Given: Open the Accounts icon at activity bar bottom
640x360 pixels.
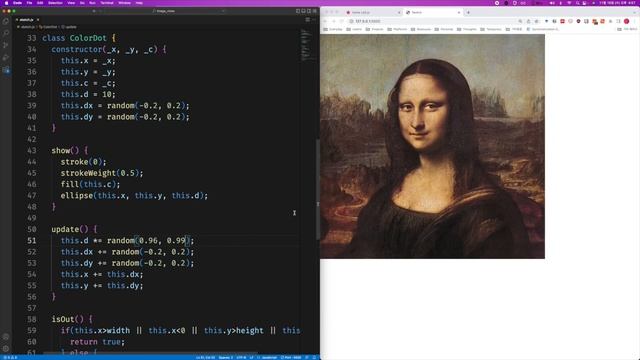Looking at the screenshot, I should coord(6,337).
